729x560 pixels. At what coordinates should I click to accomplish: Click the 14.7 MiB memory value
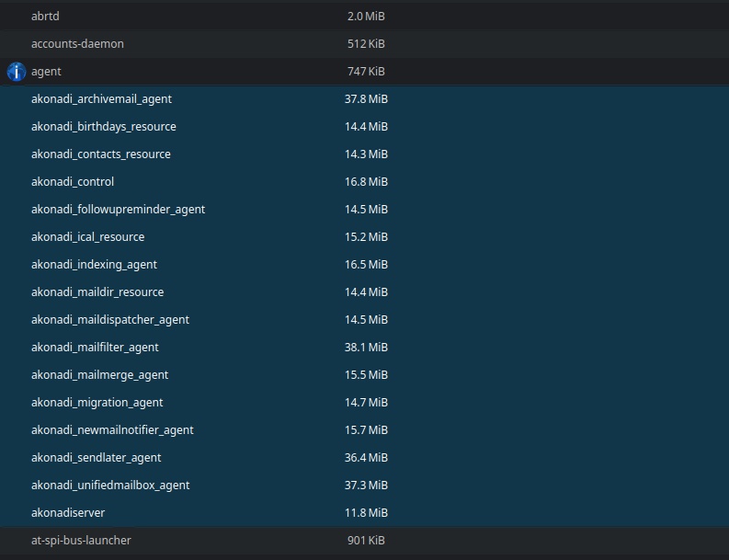tap(367, 403)
